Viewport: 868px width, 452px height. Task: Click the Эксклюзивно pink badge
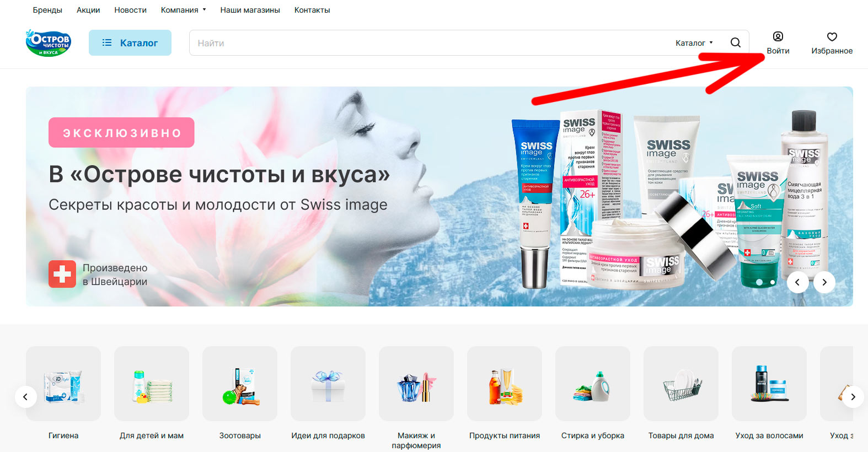(121, 132)
